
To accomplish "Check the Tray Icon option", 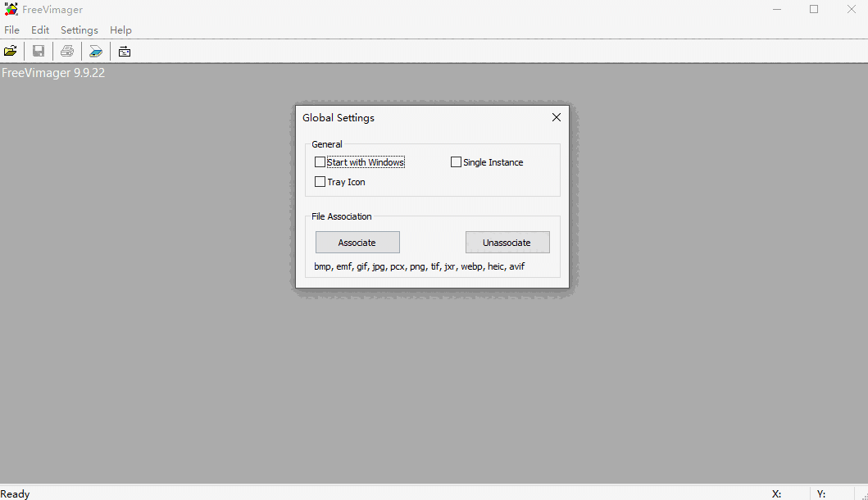I will (320, 182).
